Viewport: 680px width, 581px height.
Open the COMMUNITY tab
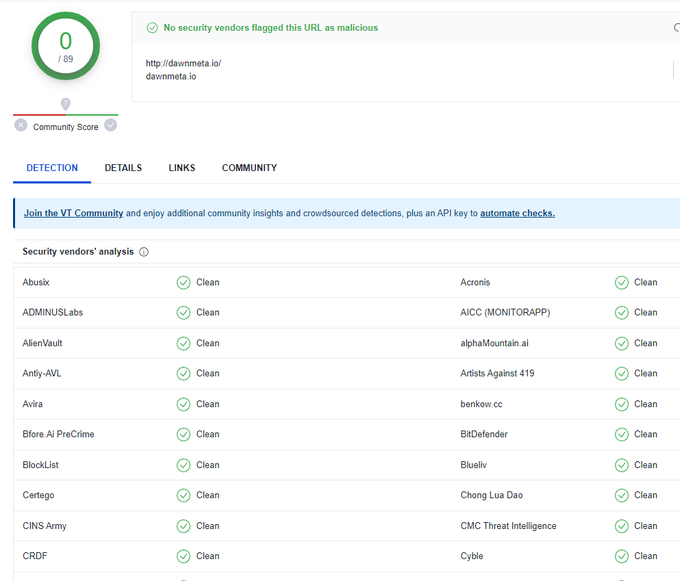click(249, 168)
